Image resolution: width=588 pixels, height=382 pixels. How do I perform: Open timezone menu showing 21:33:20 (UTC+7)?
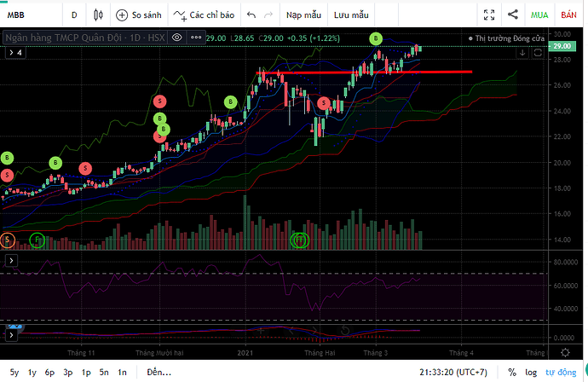click(x=453, y=373)
